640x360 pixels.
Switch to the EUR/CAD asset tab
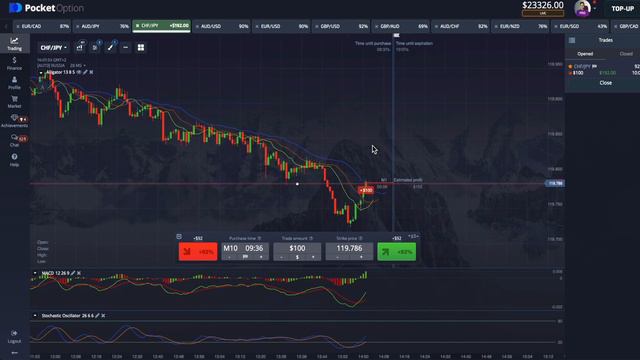tap(42, 26)
